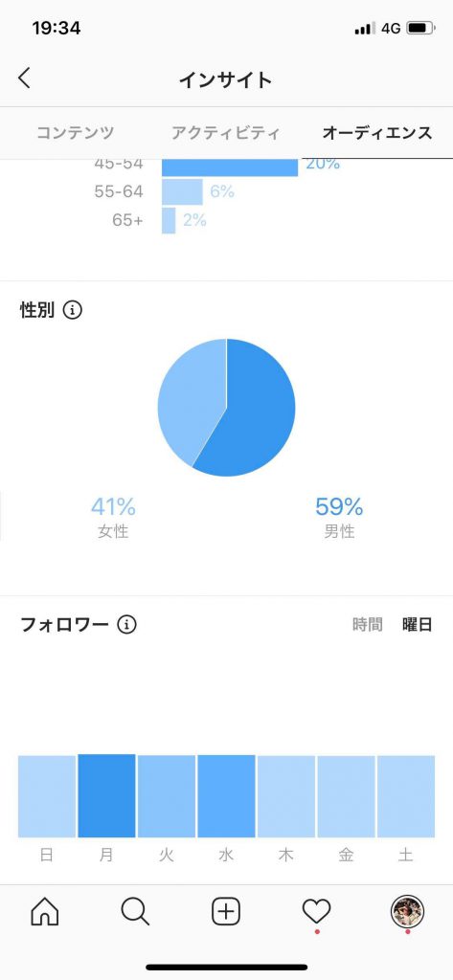Select the 月 bar in follower chart

coord(106,795)
